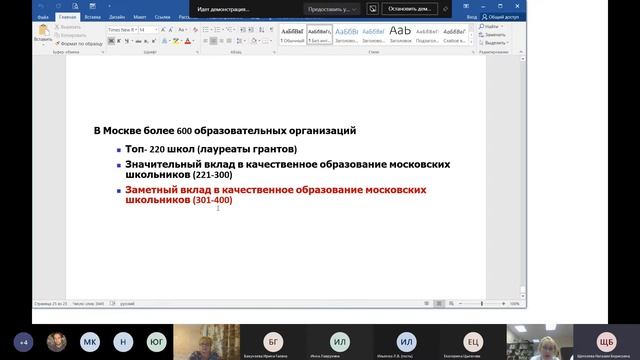
Task: Click the zoom in plus icon
Action: pyautogui.click(x=503, y=304)
